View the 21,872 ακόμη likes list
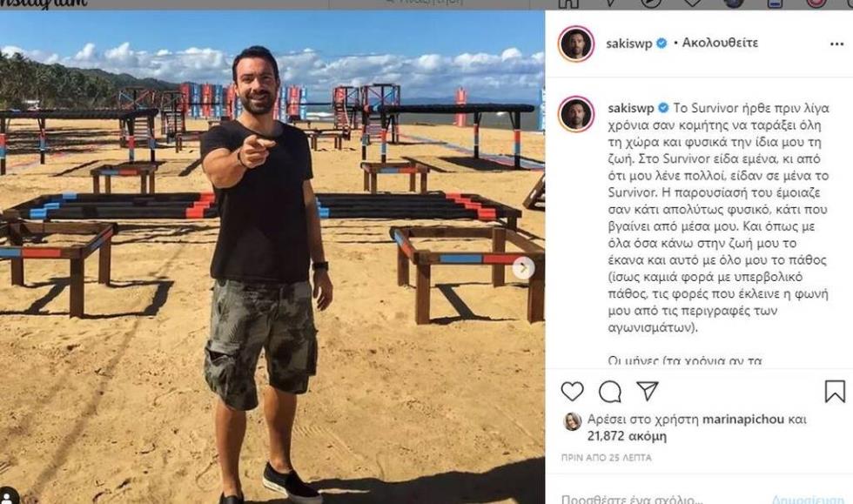 [627, 436]
